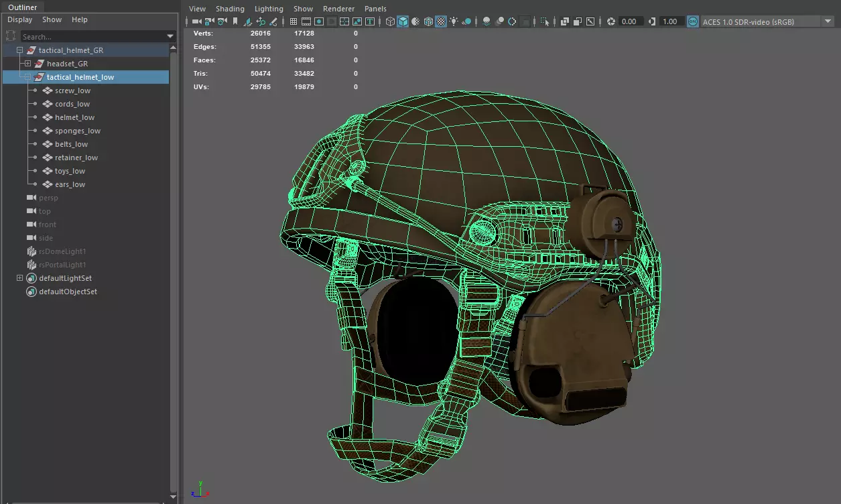Click the Use All Lights bulb icon

(454, 21)
